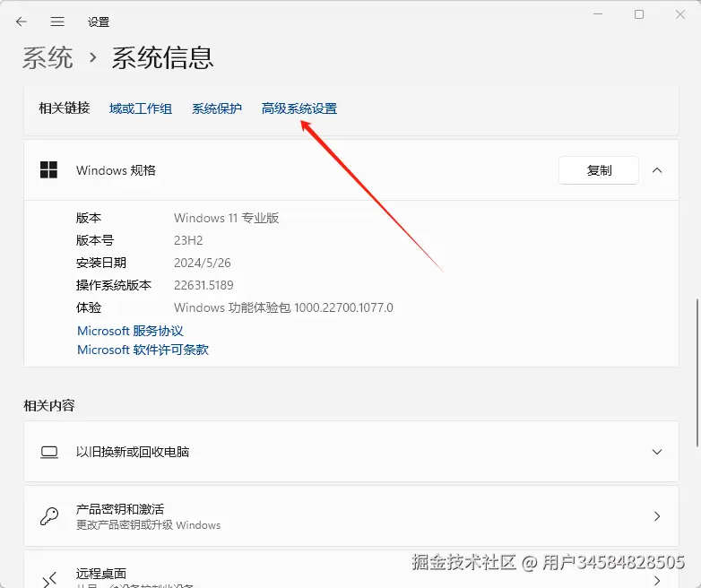Click the 操作系统版本 label

click(114, 285)
